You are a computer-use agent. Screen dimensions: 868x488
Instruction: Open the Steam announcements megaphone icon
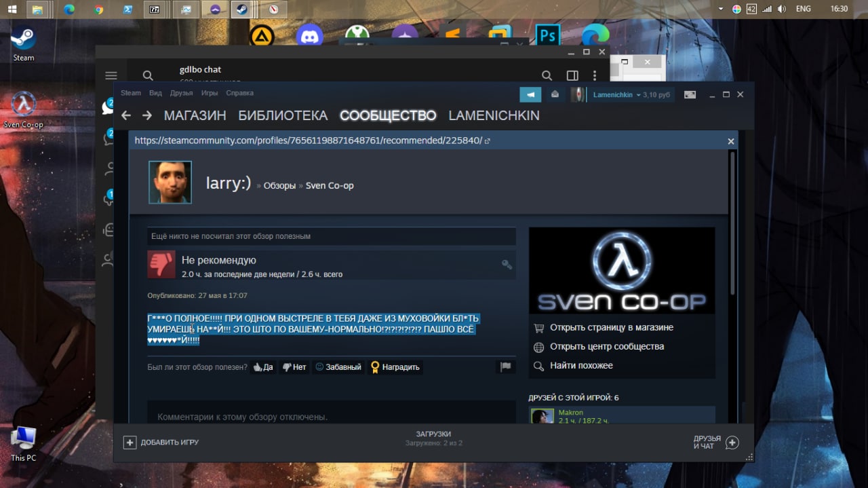tap(532, 94)
